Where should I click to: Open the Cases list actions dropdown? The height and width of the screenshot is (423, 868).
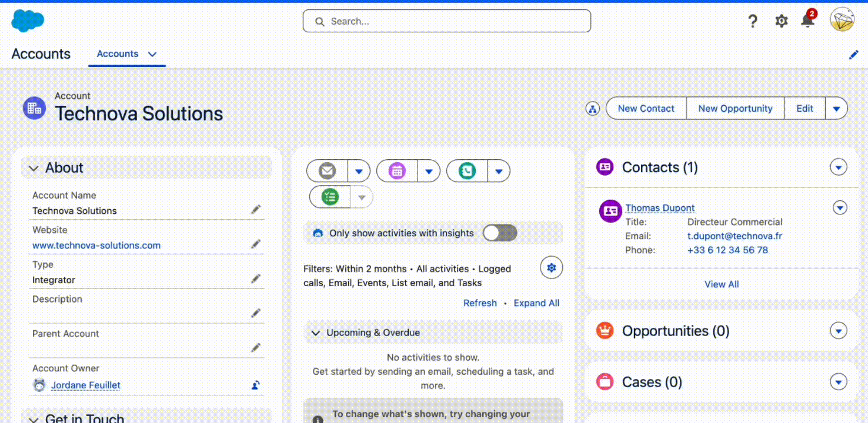[x=839, y=382]
